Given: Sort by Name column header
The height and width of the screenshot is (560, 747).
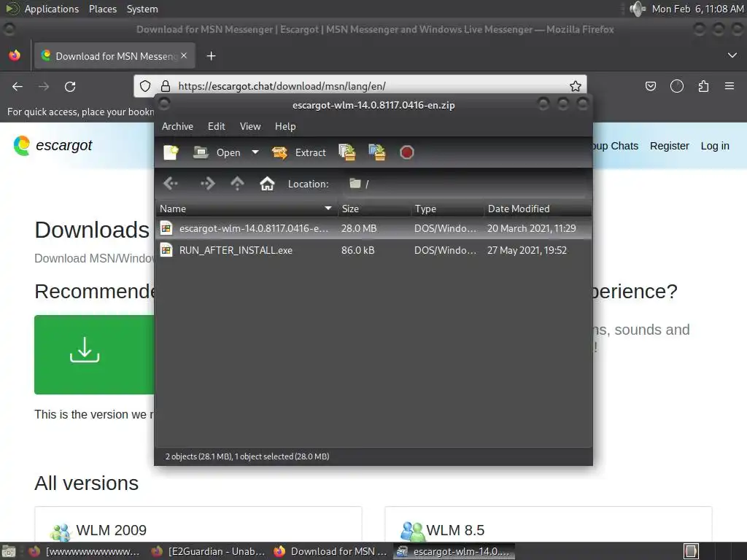Looking at the screenshot, I should (x=247, y=209).
